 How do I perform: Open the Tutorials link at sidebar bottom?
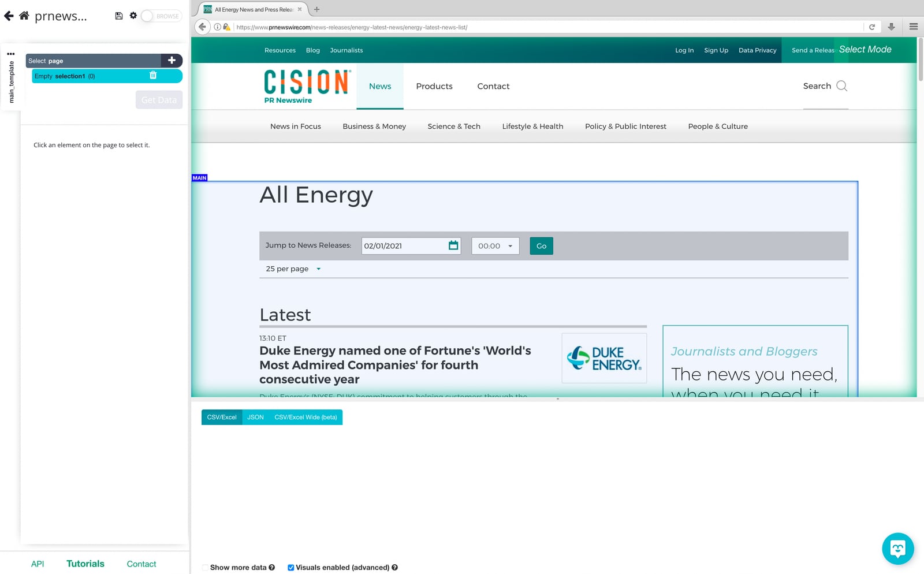click(85, 564)
